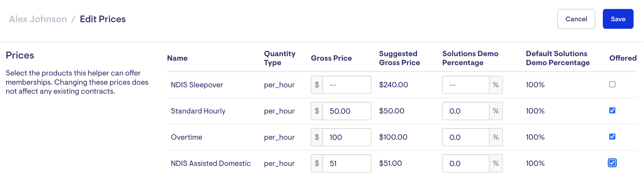Click the Edit Prices page heading

click(x=102, y=19)
